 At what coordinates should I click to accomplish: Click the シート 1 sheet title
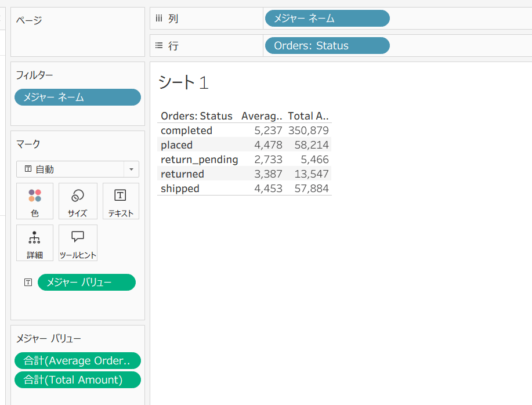(183, 83)
